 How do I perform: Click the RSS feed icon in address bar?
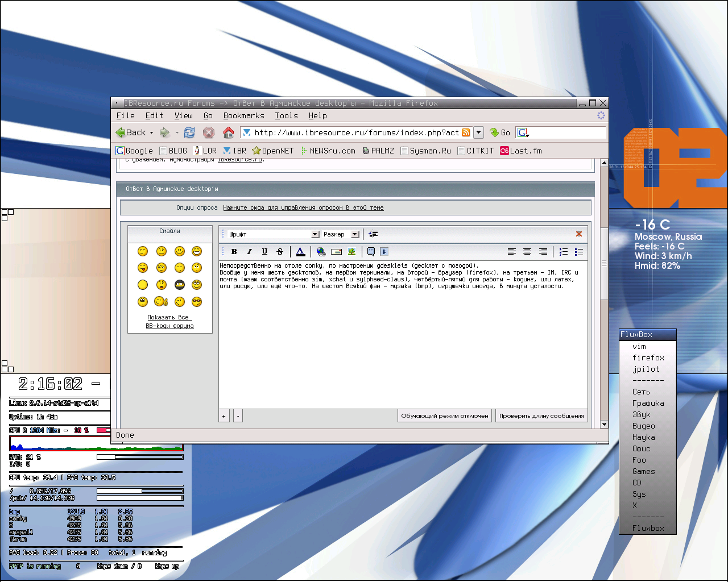pyautogui.click(x=466, y=132)
